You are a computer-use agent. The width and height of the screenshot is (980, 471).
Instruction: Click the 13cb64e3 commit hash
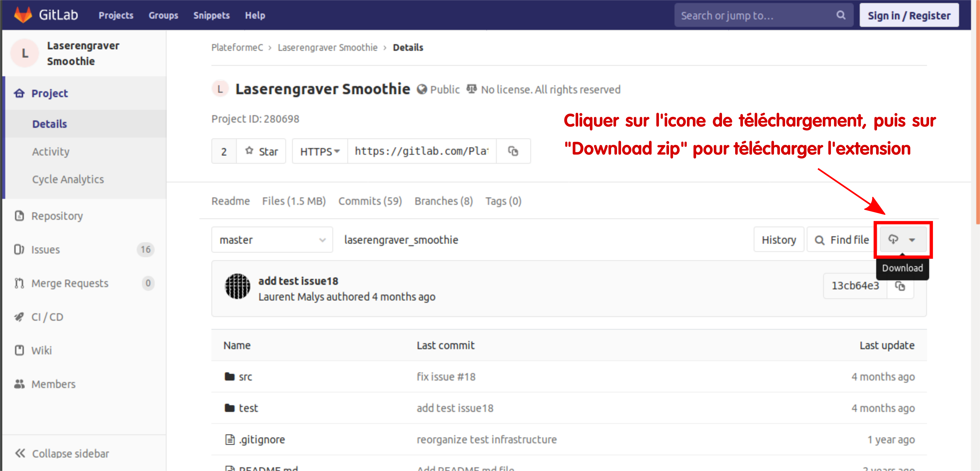(855, 286)
